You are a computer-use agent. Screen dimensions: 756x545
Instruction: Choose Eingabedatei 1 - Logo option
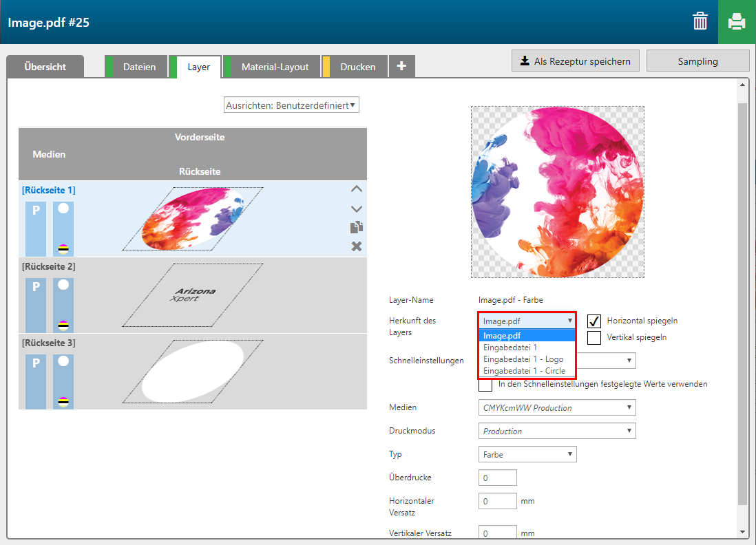527,359
